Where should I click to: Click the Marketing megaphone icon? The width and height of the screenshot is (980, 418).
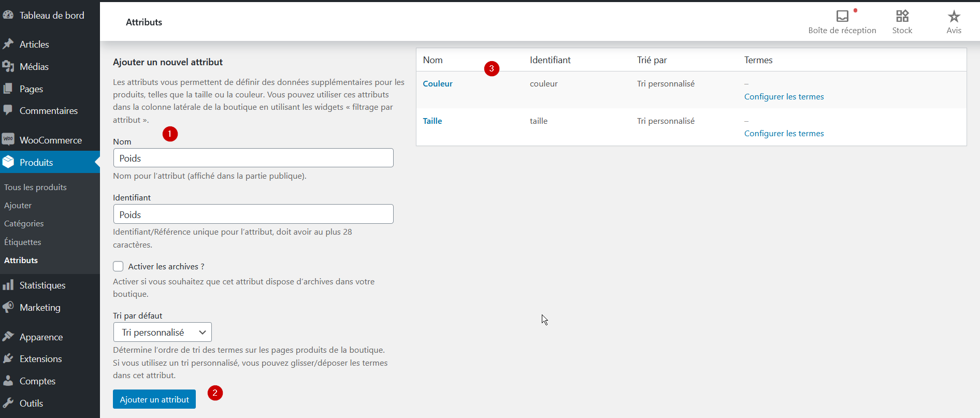click(8, 307)
